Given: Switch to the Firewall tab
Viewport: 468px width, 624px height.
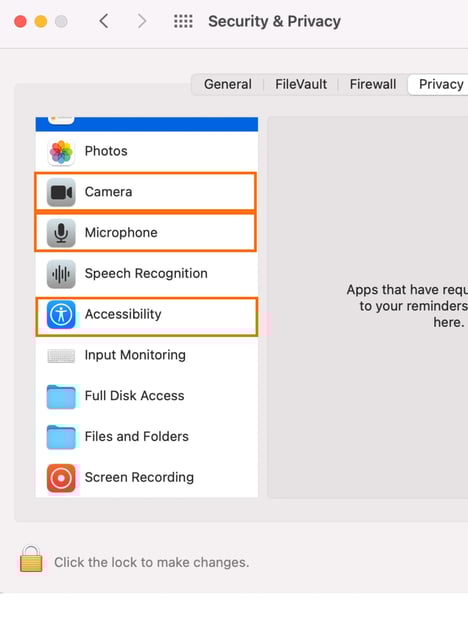Looking at the screenshot, I should (372, 84).
